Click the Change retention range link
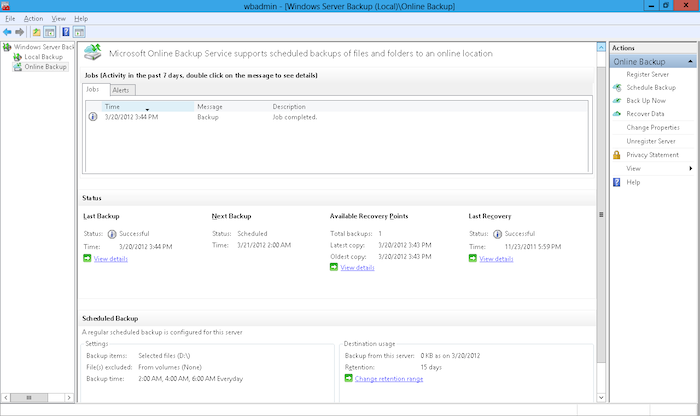The height and width of the screenshot is (416, 700). (389, 379)
